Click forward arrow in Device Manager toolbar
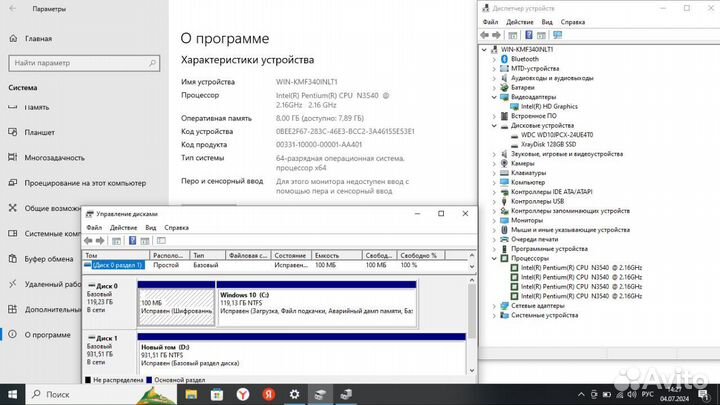 [x=496, y=35]
